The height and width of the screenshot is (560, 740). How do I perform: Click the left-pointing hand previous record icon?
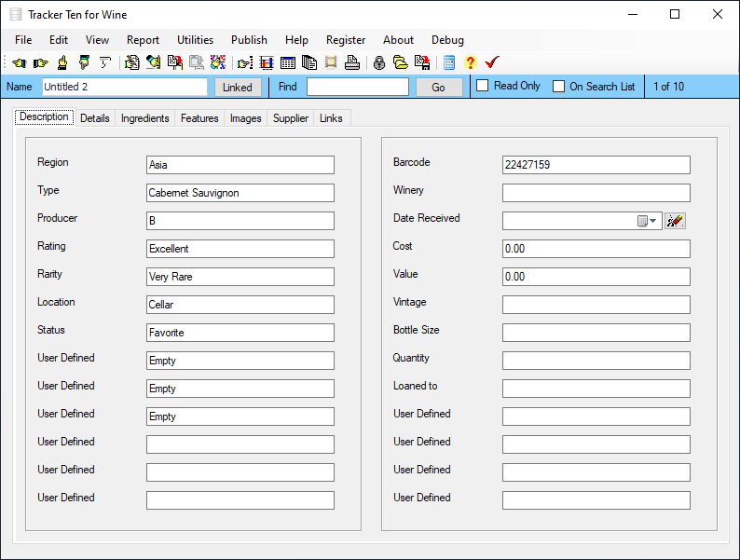[19, 63]
